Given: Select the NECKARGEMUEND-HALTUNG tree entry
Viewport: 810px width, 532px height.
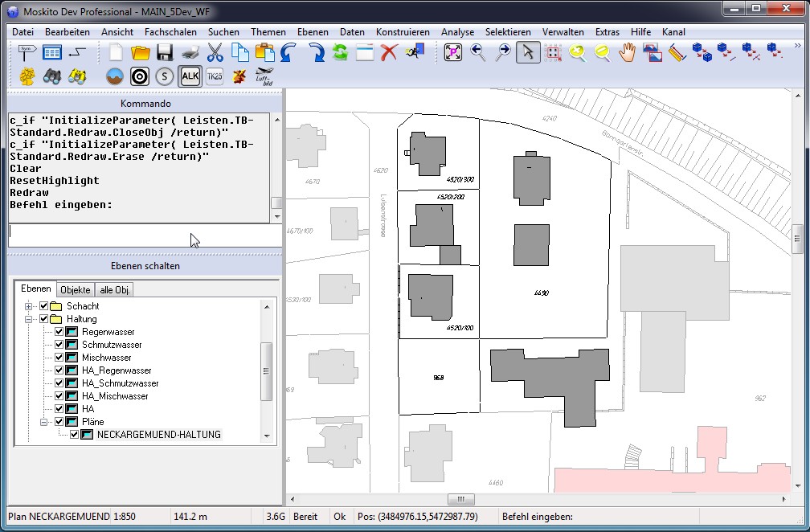Looking at the screenshot, I should tap(158, 435).
